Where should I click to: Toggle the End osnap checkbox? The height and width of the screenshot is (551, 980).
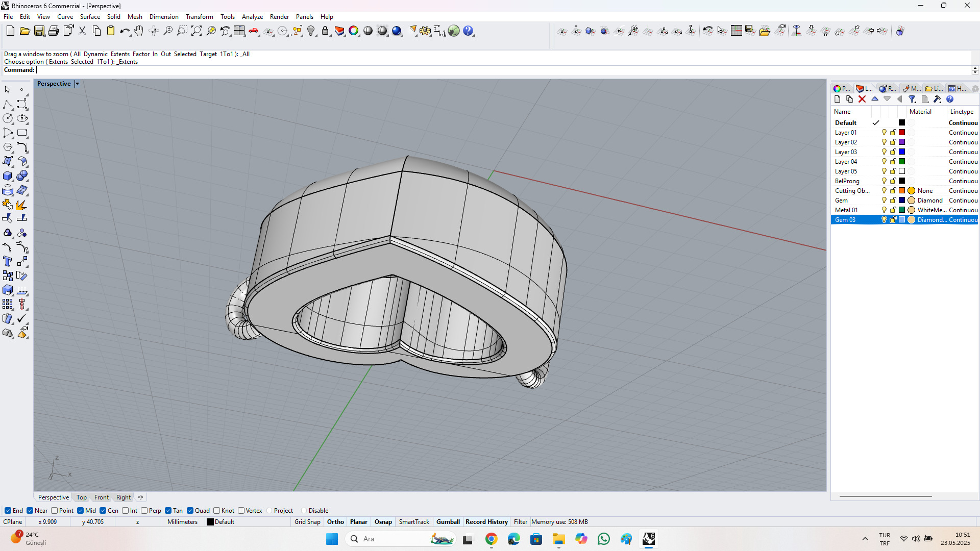coord(8,511)
